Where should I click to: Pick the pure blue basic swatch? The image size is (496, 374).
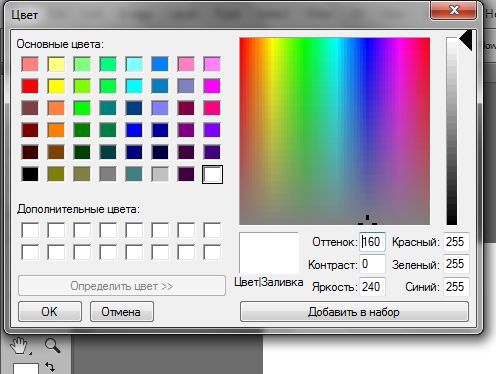134,130
